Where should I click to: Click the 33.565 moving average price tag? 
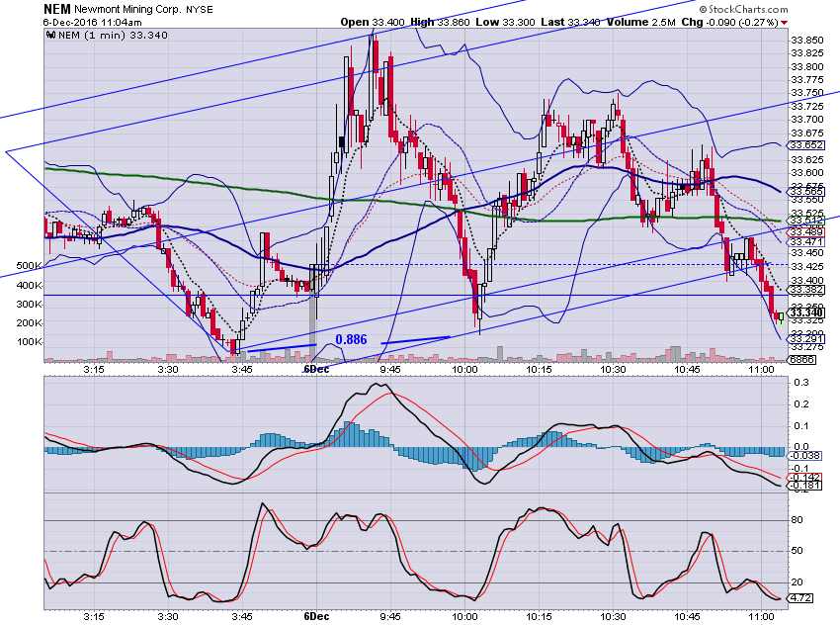806,191
